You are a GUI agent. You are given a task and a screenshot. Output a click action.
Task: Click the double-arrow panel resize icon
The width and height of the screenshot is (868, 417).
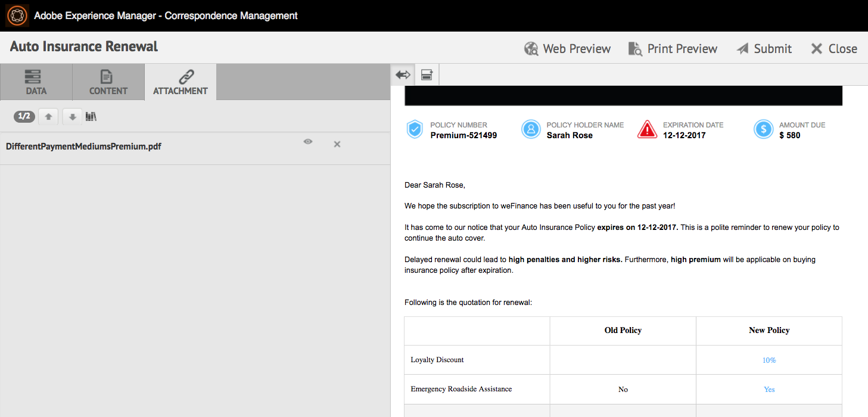(x=403, y=74)
